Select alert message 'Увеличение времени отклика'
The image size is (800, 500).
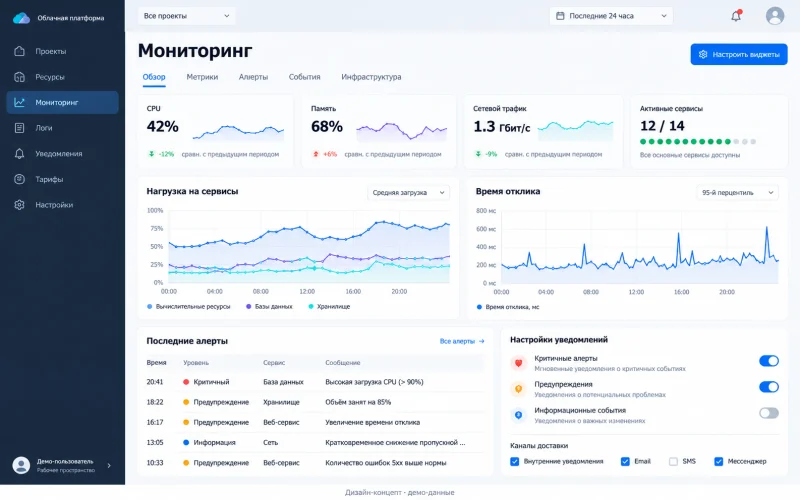372,422
